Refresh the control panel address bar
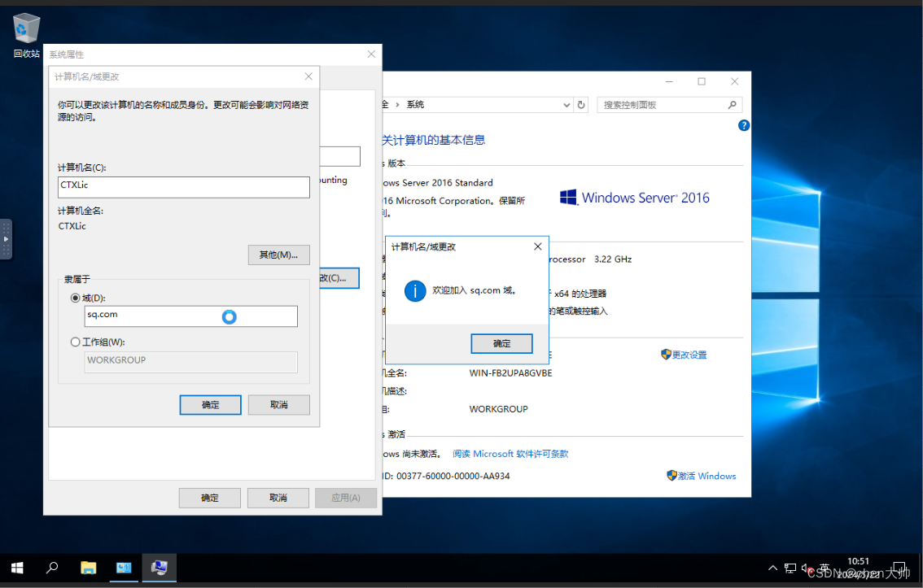Viewport: 923px width, 588px height. click(x=581, y=105)
